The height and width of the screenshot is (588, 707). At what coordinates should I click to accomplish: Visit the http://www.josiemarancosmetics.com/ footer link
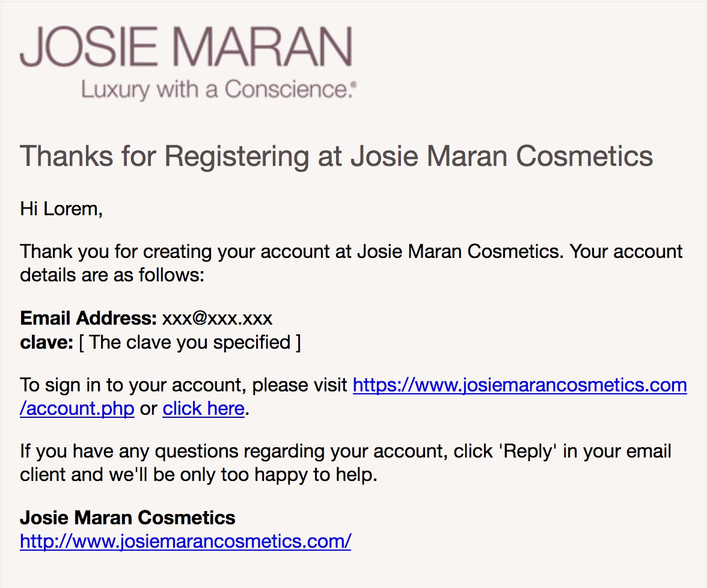coord(185,541)
